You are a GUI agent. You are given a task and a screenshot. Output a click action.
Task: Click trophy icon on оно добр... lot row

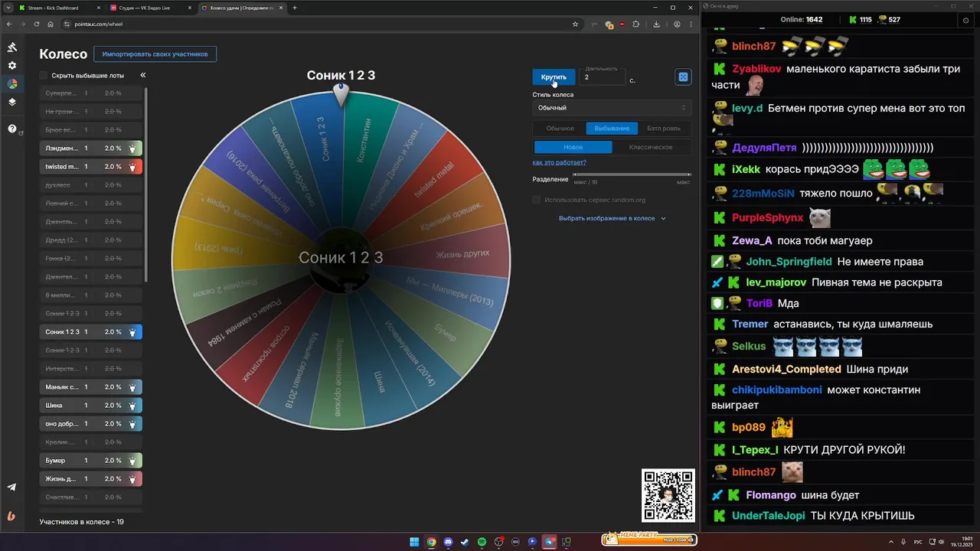tap(132, 424)
